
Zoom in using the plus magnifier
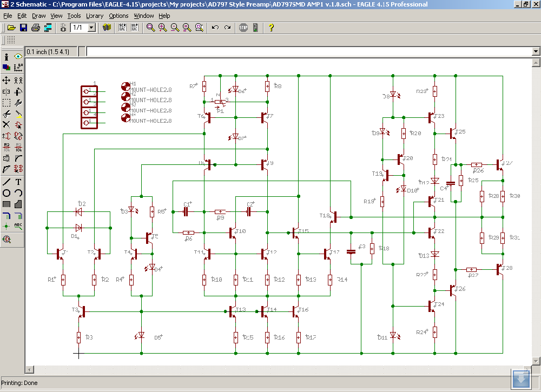(162, 28)
